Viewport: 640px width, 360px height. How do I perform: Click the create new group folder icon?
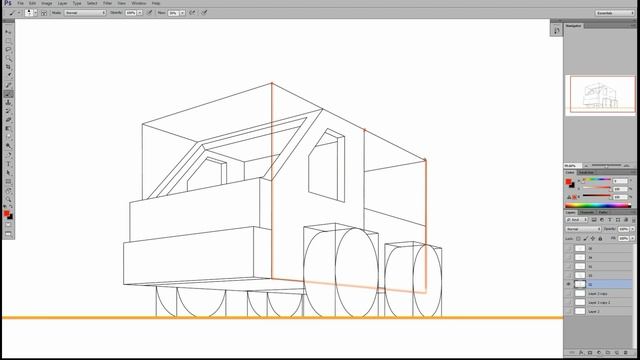608,352
